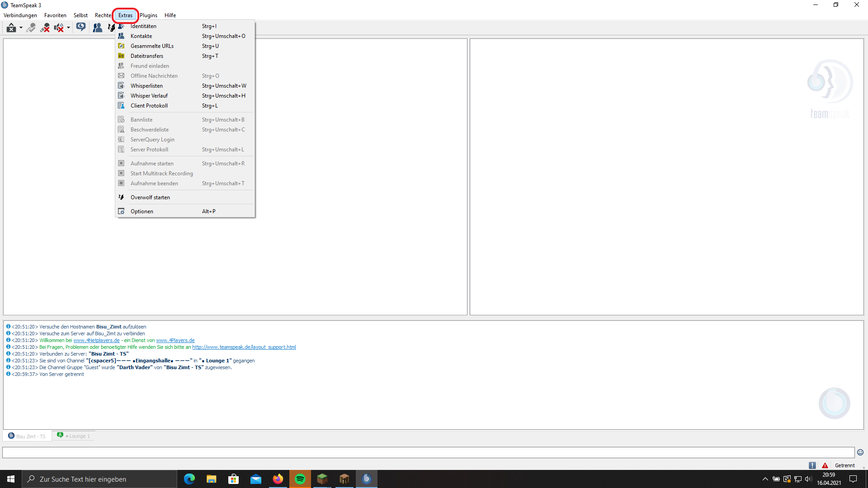The image size is (868, 488).
Task: Open Client Protokoll from the menu
Action: click(185, 106)
